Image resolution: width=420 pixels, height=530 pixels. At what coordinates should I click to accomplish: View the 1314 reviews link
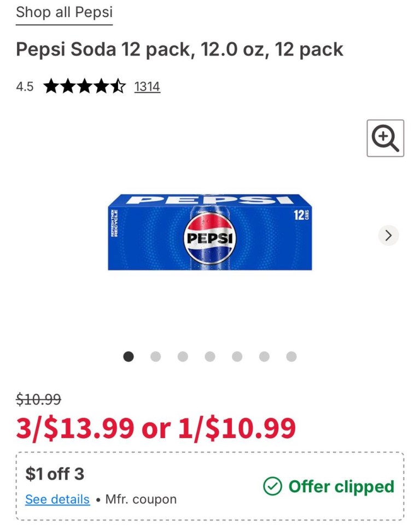[147, 86]
